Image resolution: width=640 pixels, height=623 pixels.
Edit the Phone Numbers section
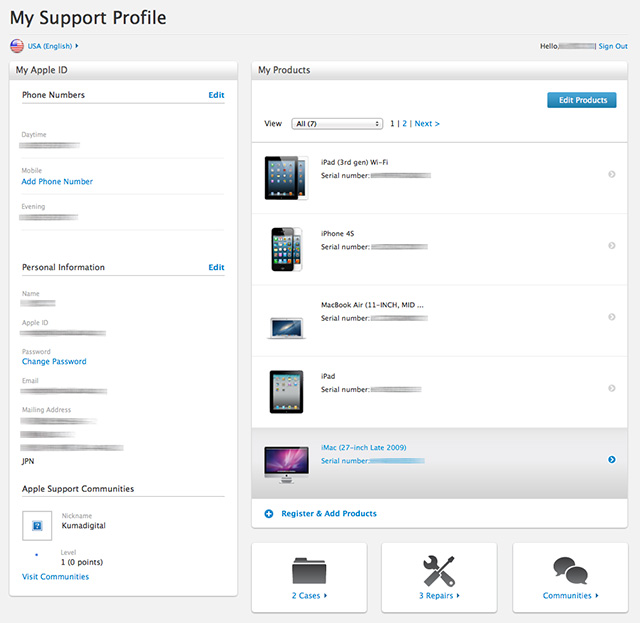[216, 95]
